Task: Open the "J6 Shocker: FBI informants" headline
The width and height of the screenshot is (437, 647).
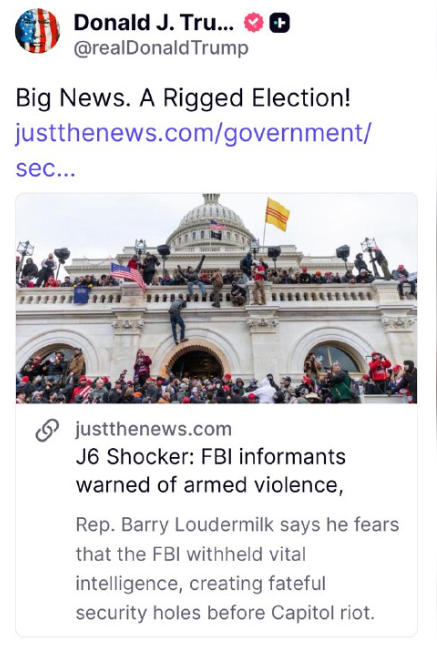Action: click(211, 457)
